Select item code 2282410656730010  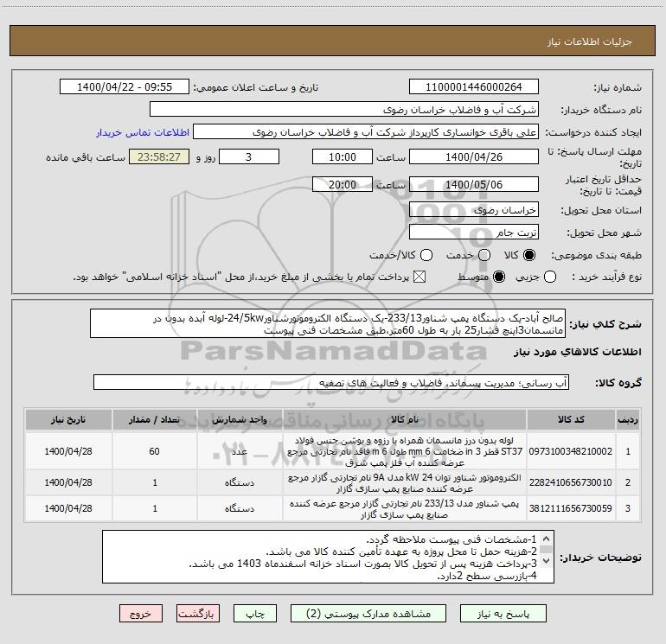(x=571, y=482)
